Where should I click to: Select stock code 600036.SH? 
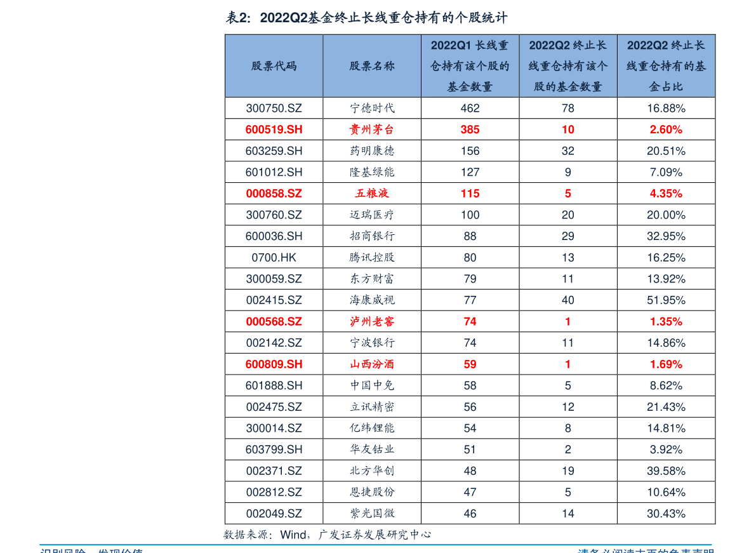tap(274, 236)
